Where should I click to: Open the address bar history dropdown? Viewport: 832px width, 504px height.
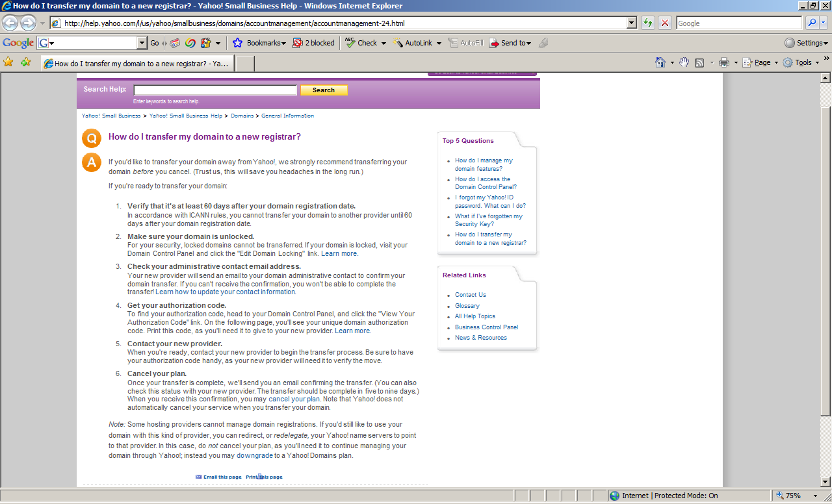coord(631,23)
